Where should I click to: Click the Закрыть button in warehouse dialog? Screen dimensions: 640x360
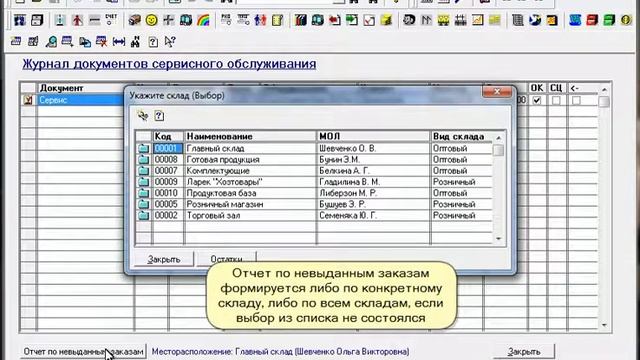pyautogui.click(x=164, y=260)
